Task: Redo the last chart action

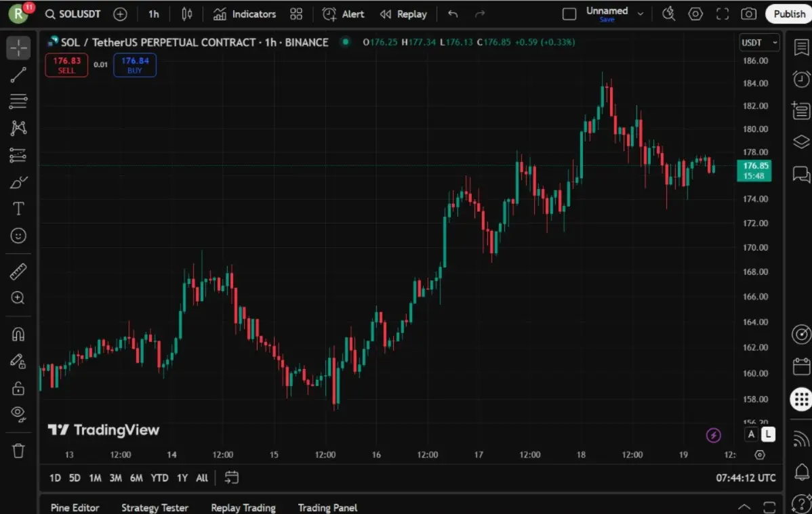Action: click(480, 14)
